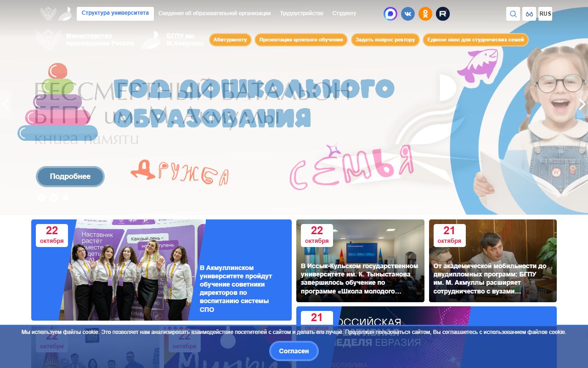
Task: Select the second slider pagination dot
Action: [x=54, y=198]
